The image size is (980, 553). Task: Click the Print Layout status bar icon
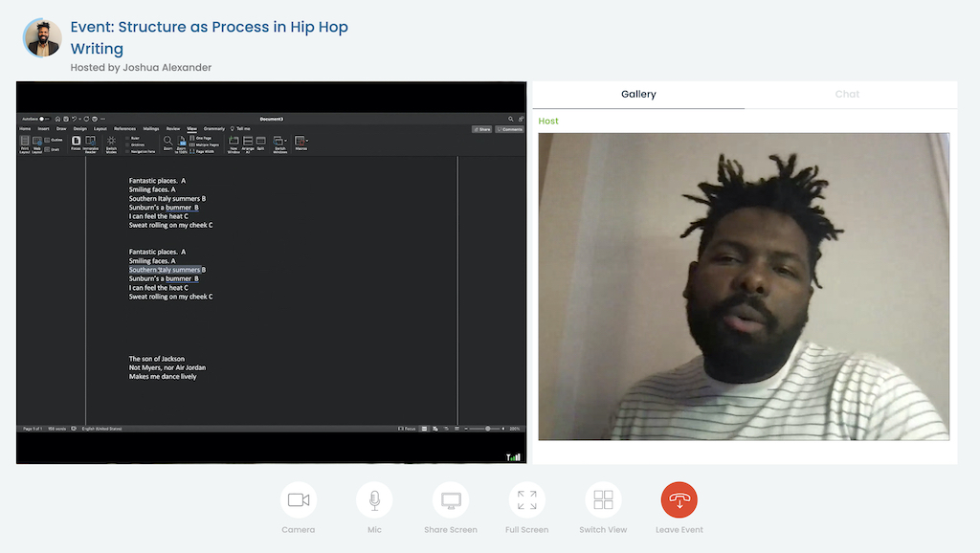coord(424,429)
